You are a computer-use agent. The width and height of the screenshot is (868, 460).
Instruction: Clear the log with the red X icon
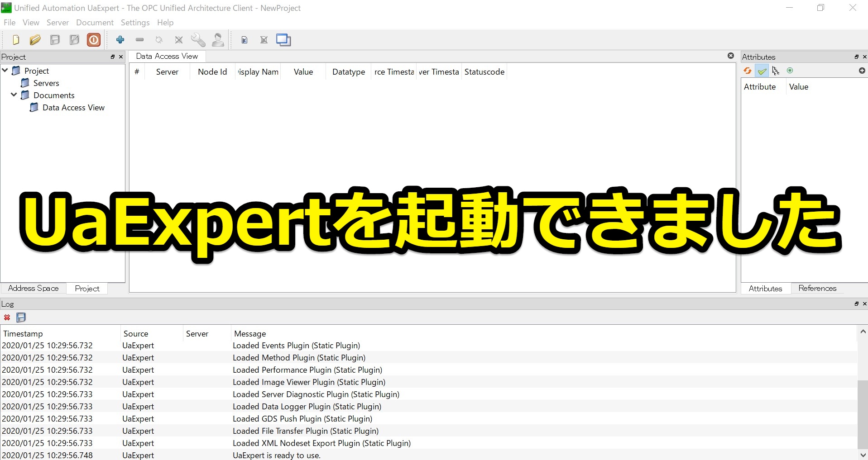click(x=7, y=318)
